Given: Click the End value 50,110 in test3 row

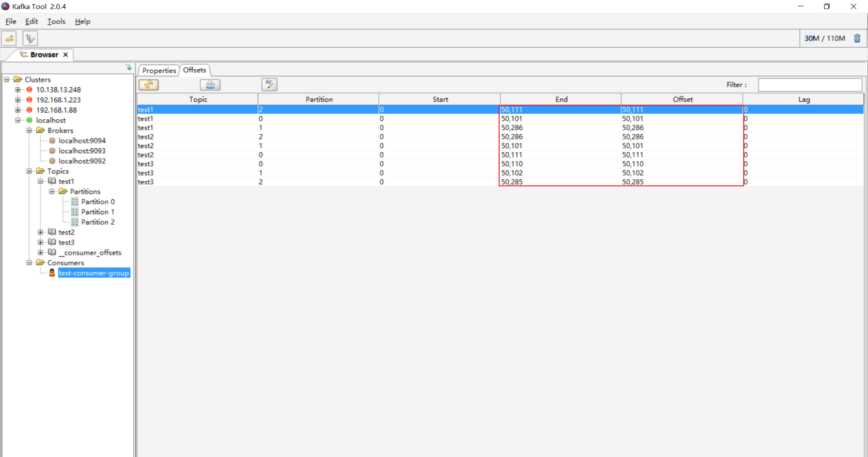Looking at the screenshot, I should pyautogui.click(x=512, y=164).
